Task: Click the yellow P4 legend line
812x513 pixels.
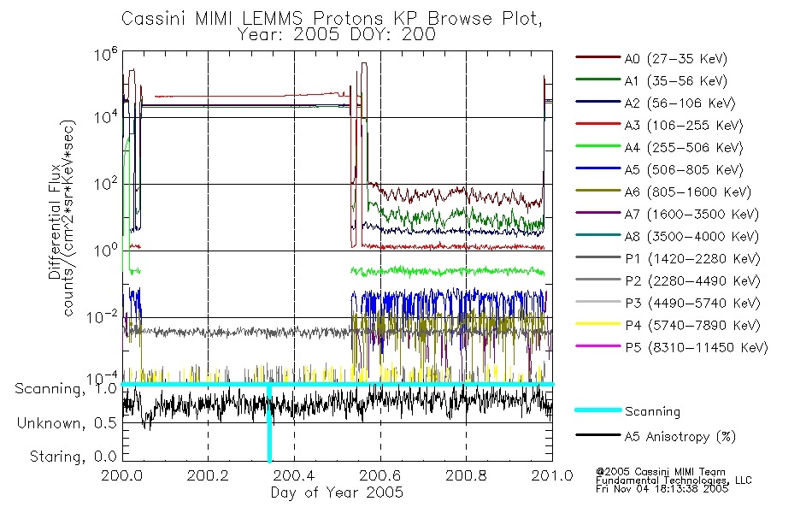Action: click(x=597, y=324)
